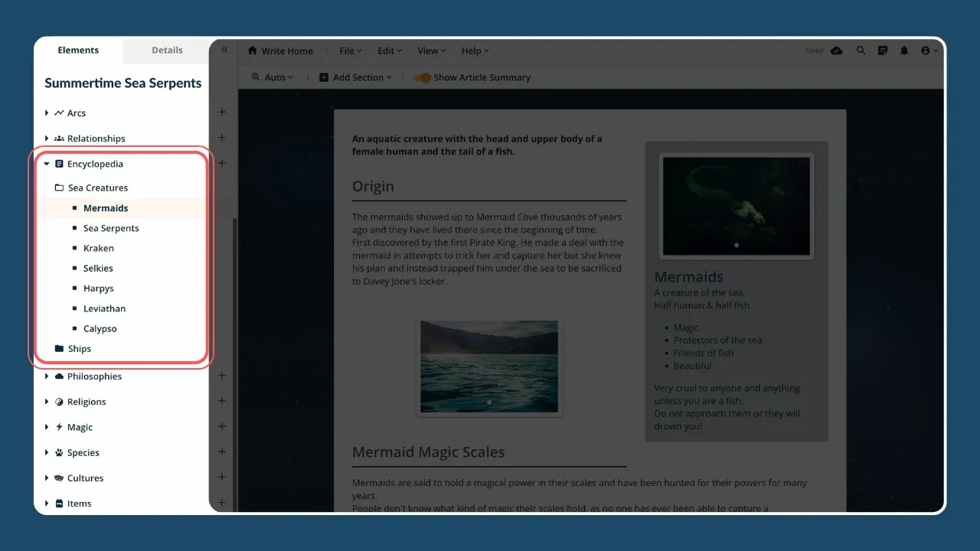The height and width of the screenshot is (551, 980).
Task: Select Kraken in the Sea Creatures list
Action: [x=99, y=248]
